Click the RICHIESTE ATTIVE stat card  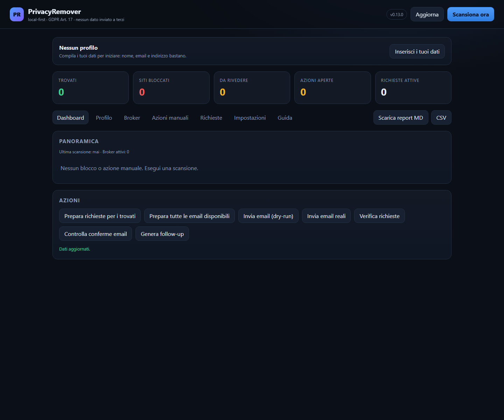pos(413,88)
